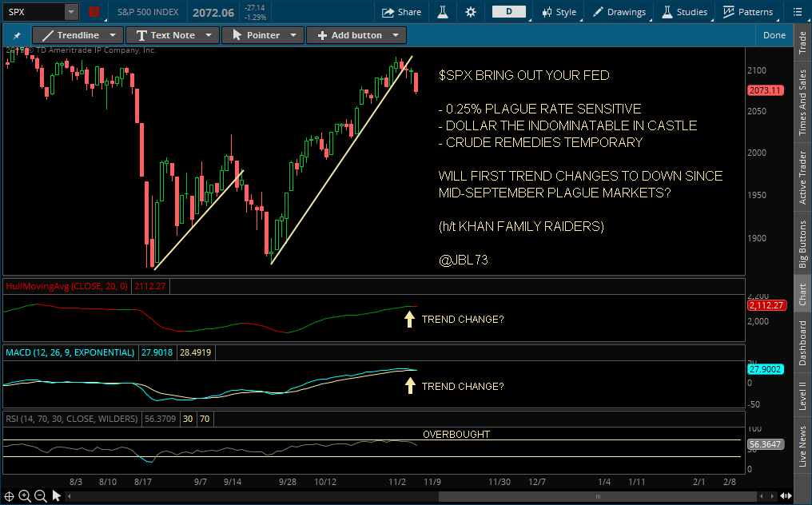Click the right scroll arrow on the timeline
Image resolution: width=812 pixels, height=505 pixels.
click(772, 495)
